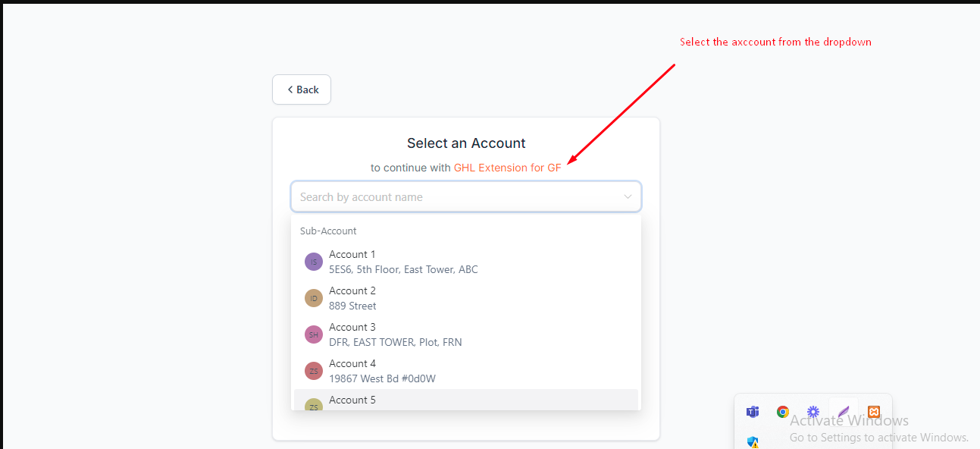Click the purple IS avatar for Account 1
Image resolution: width=980 pixels, height=449 pixels.
point(314,262)
